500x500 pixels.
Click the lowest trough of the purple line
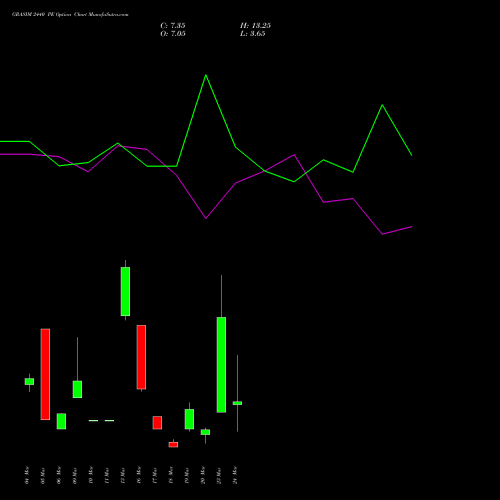(382, 234)
